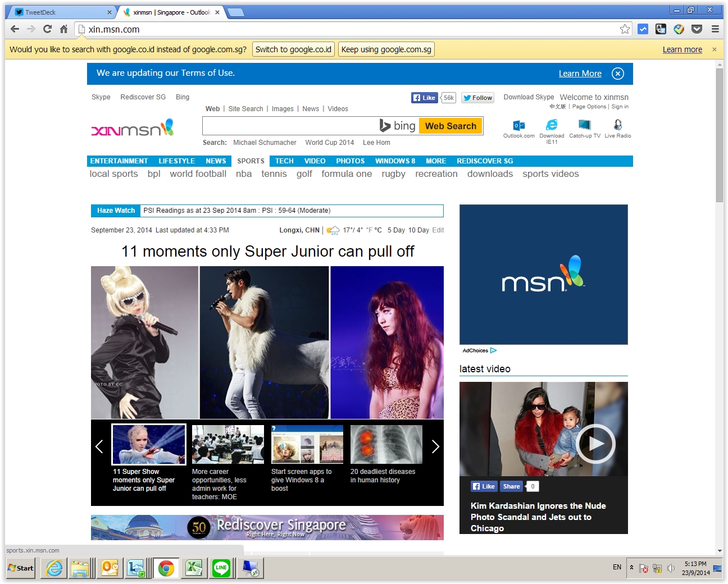Switch temperature to Fahrenheit
The width and height of the screenshot is (728, 584).
369,230
